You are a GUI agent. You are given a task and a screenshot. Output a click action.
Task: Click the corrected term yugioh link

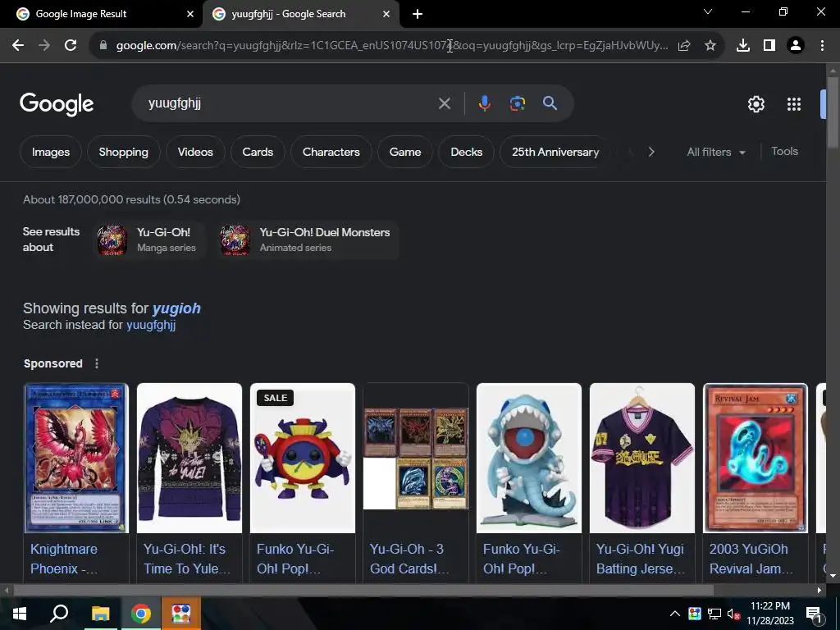(x=176, y=308)
